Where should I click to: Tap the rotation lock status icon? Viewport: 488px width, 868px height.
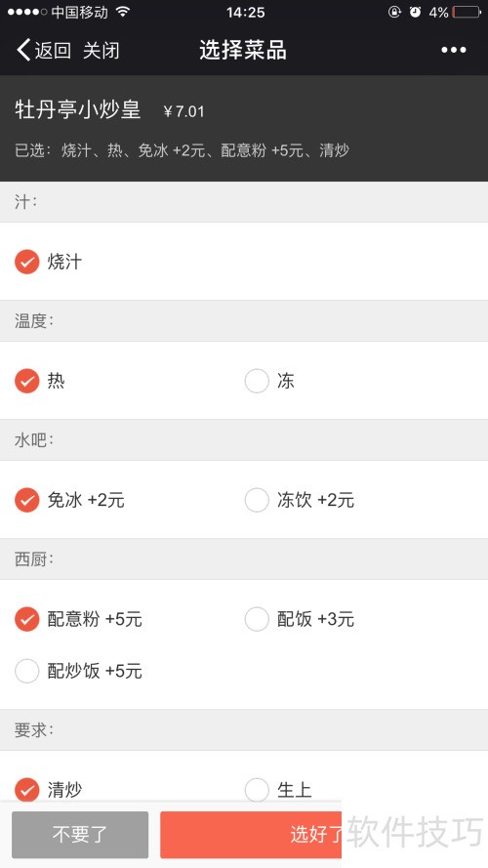pos(394,12)
